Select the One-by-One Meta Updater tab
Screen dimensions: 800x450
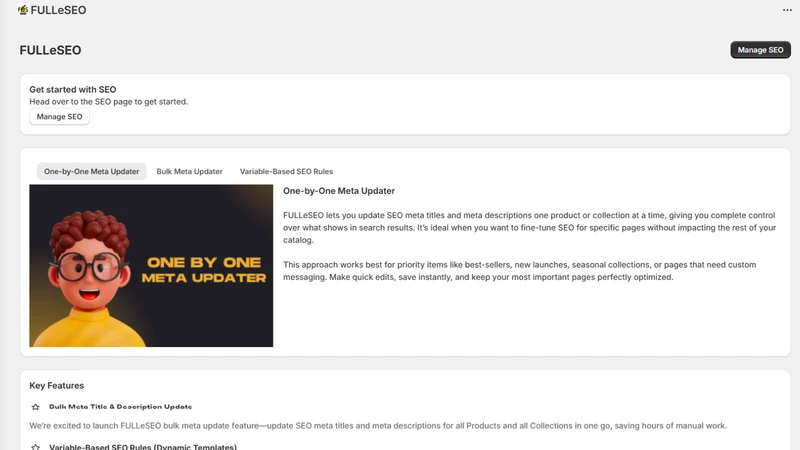(91, 171)
